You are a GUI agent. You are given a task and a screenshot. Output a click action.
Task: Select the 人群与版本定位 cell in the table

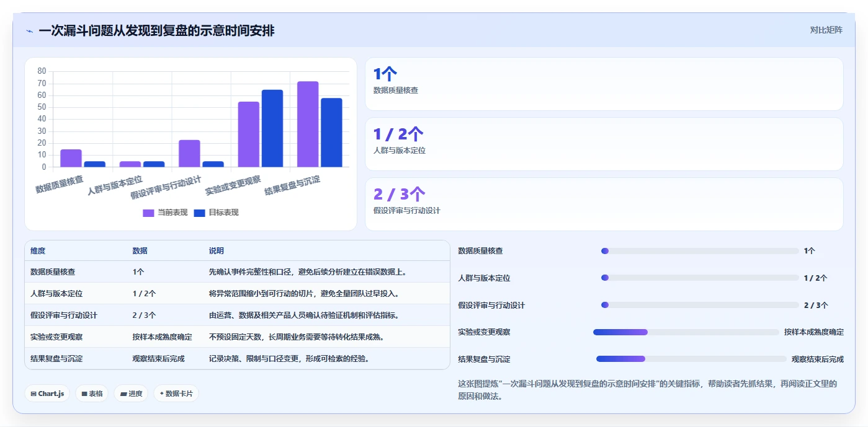pyautogui.click(x=56, y=294)
